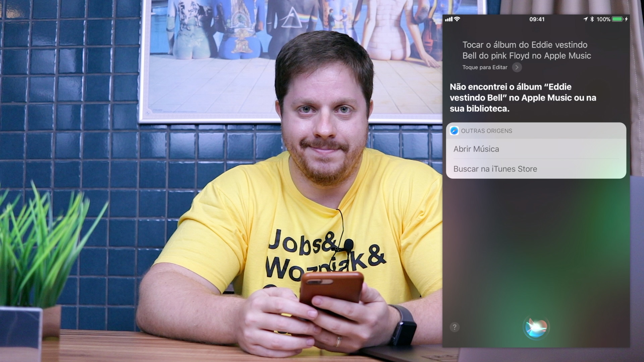644x362 pixels.
Task: Tap the Siri icon at bottom center
Action: [x=537, y=327]
